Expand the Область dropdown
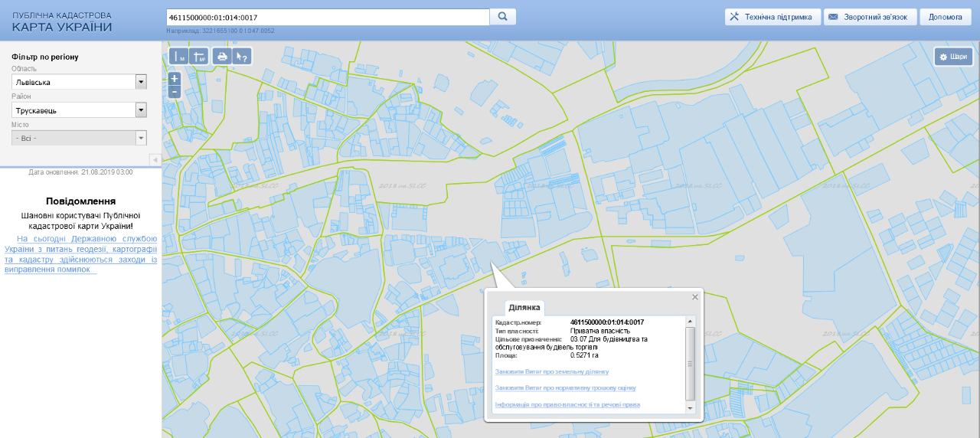980x438 pixels. pos(141,82)
